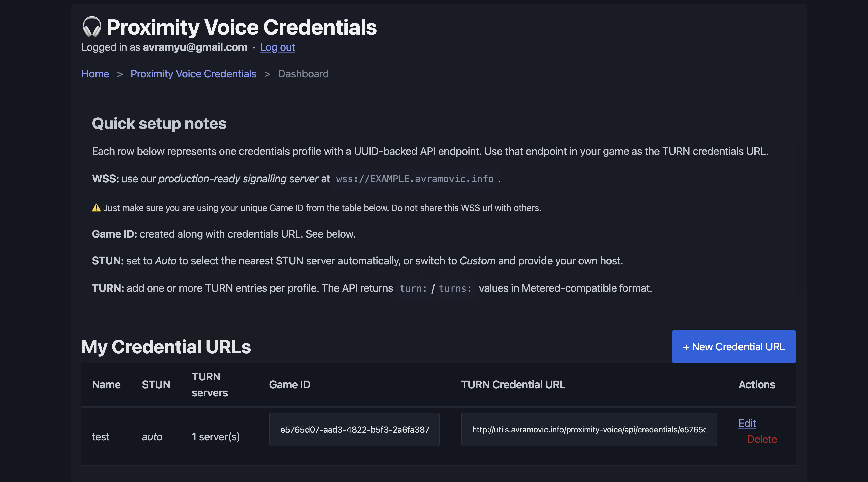Edit the test credential profile
Image resolution: width=868 pixels, height=482 pixels.
coord(747,423)
